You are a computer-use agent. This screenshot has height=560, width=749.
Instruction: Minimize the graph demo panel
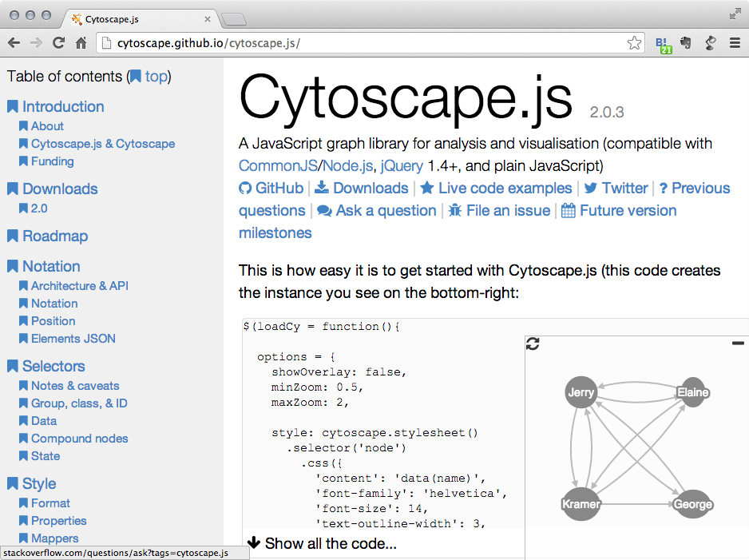point(738,344)
